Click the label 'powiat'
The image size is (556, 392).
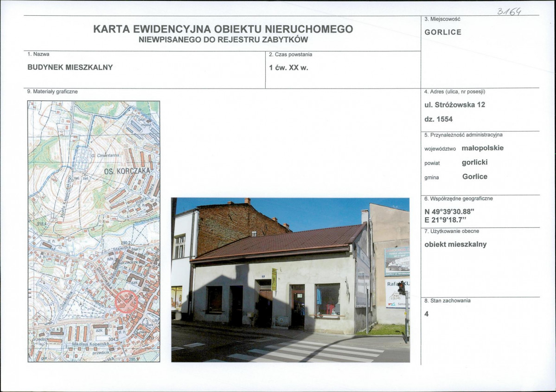432,163
